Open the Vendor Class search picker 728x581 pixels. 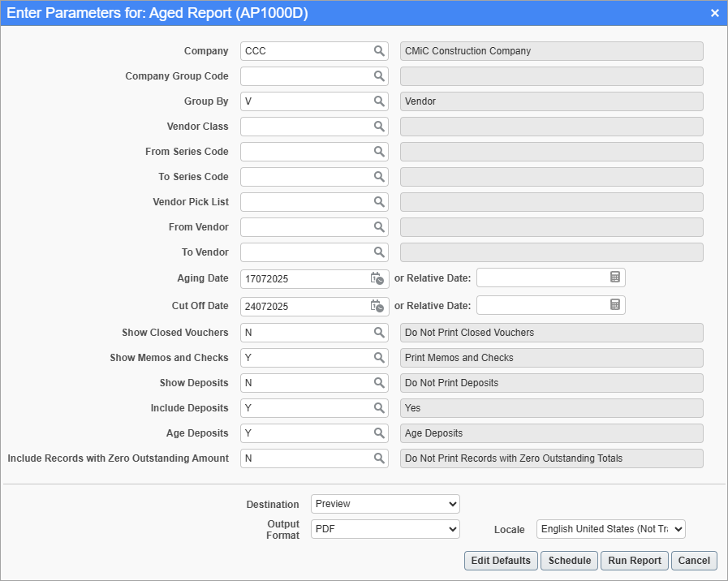pos(379,126)
